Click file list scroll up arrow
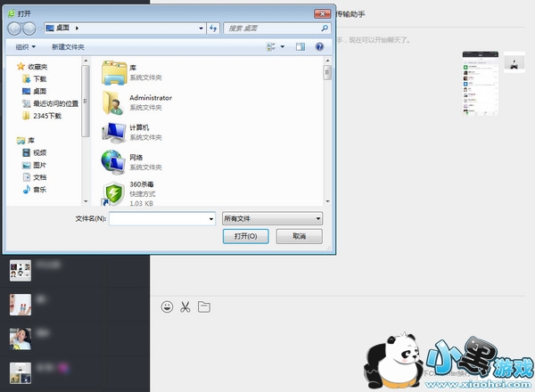This screenshot has height=392, width=535. click(x=327, y=61)
